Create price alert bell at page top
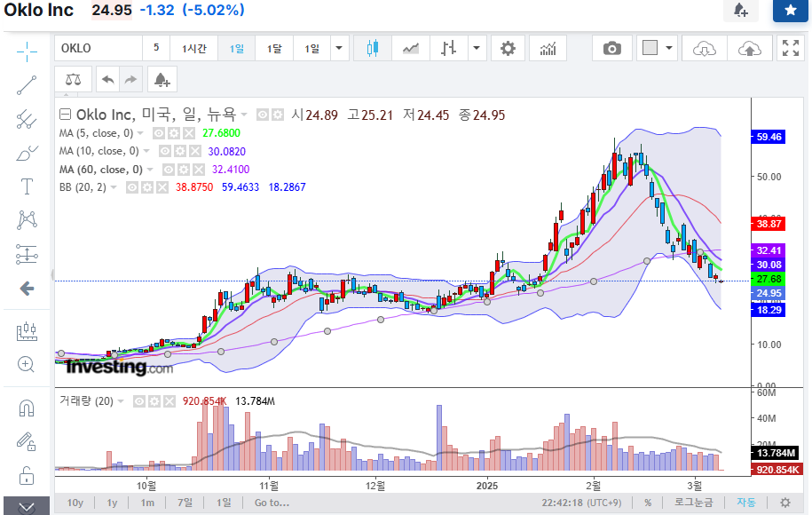The height and width of the screenshot is (515, 812). tap(740, 10)
